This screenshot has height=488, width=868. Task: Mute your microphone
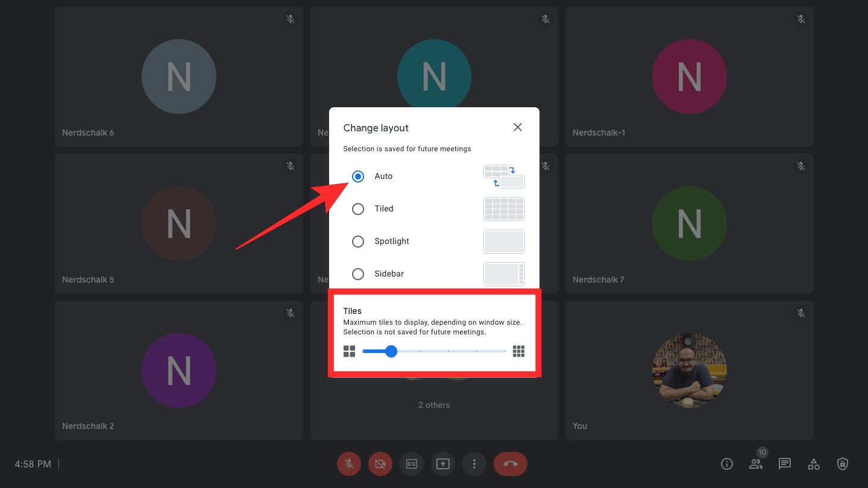[348, 464]
